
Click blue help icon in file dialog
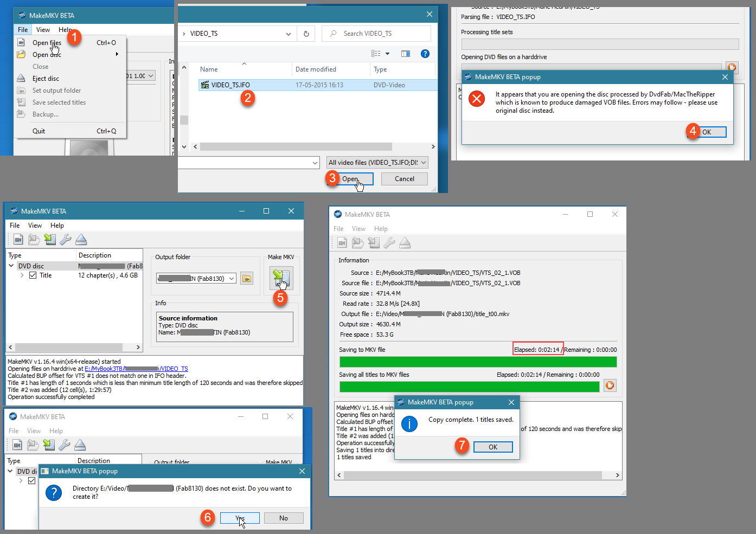pos(425,54)
